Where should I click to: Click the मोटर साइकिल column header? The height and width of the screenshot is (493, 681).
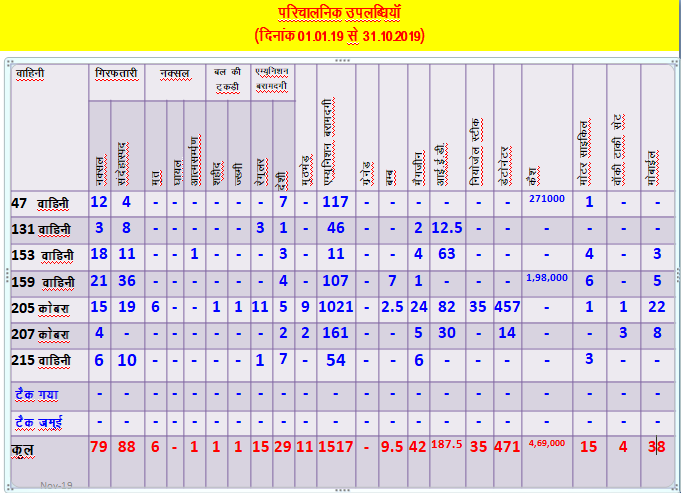pos(585,153)
